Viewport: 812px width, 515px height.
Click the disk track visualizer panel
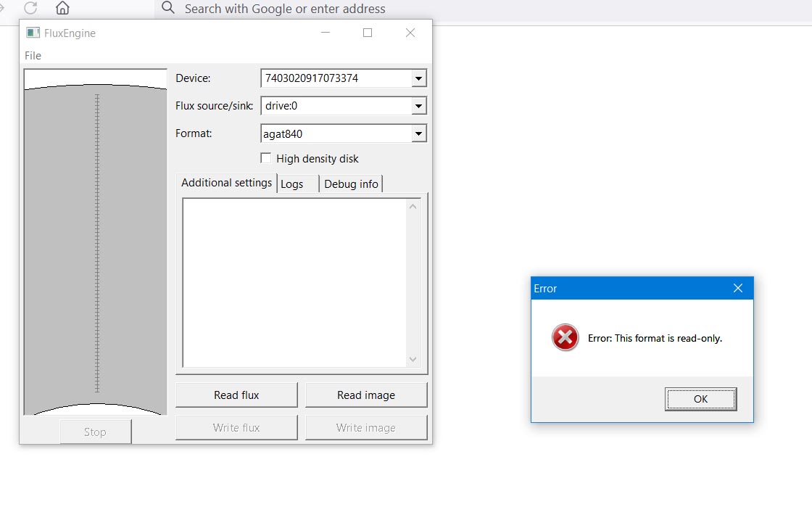click(x=96, y=242)
